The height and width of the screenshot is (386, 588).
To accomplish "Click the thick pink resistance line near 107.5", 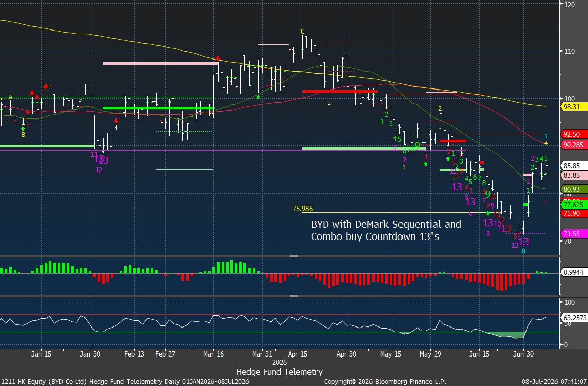I will click(x=161, y=63).
